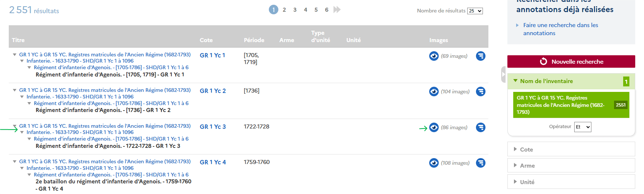This screenshot has width=644, height=194.
Task: Open the viewer eye icon for GR 1 Yc 4
Action: coord(434,163)
